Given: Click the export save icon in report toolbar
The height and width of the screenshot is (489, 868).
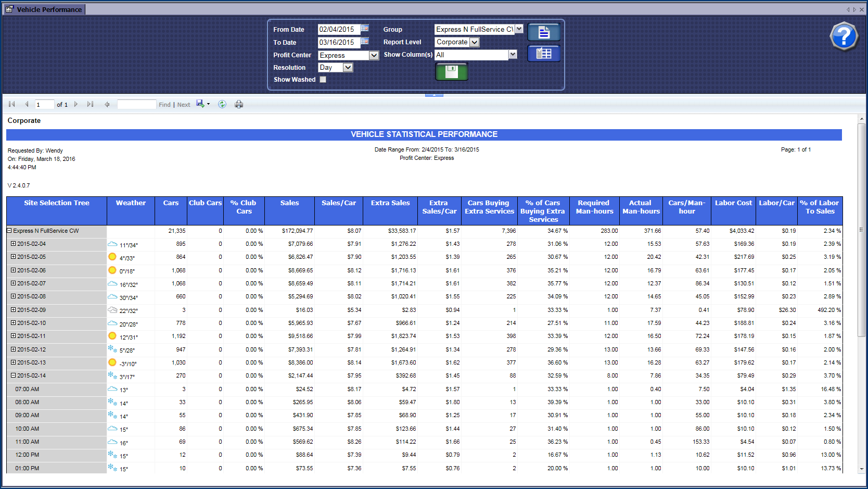Looking at the screenshot, I should point(200,104).
